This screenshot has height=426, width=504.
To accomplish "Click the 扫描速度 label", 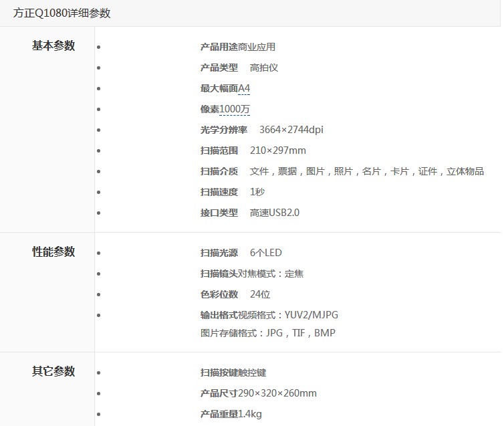I will (x=219, y=192).
